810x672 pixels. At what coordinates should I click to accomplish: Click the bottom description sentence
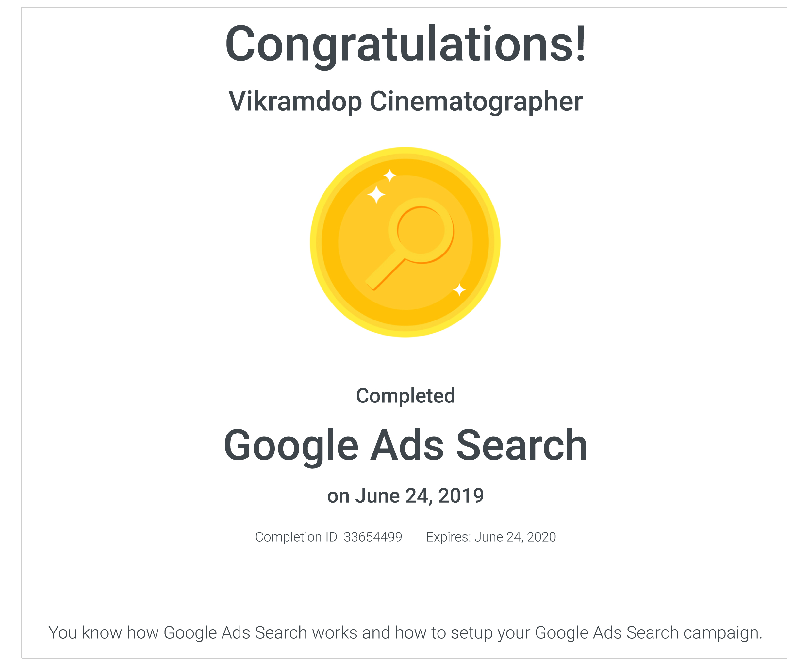click(x=405, y=633)
